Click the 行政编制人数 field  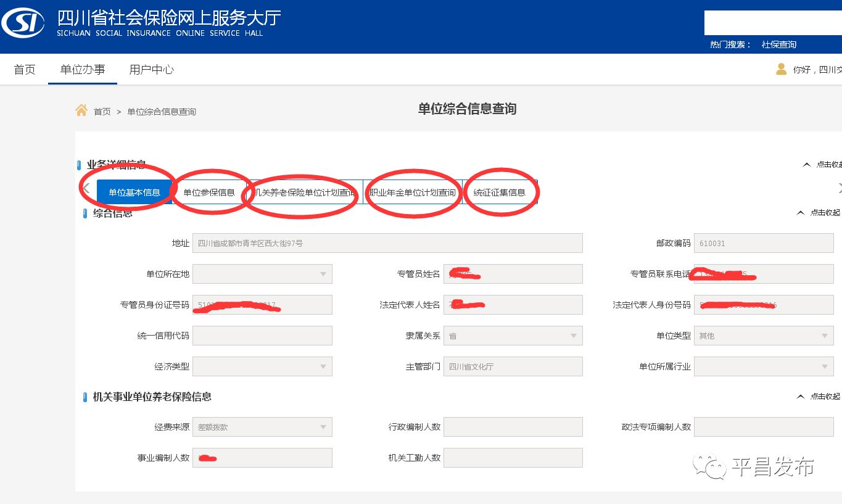pos(513,427)
